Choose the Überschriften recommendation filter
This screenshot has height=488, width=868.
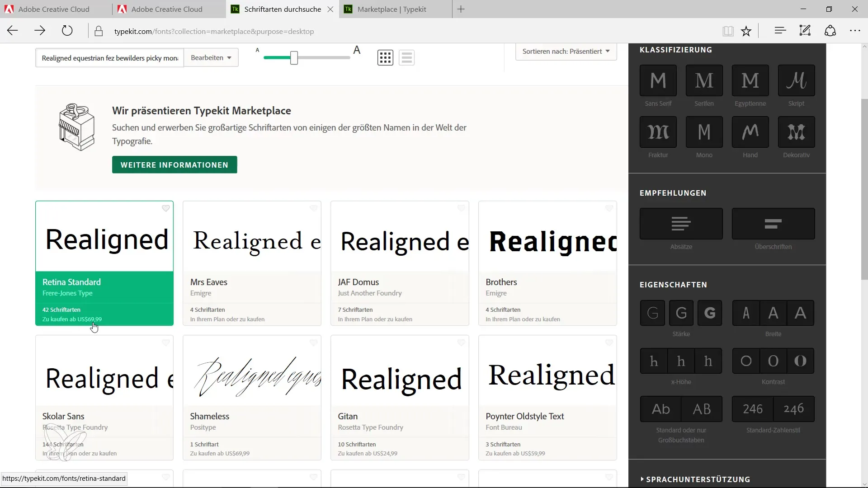tap(773, 224)
